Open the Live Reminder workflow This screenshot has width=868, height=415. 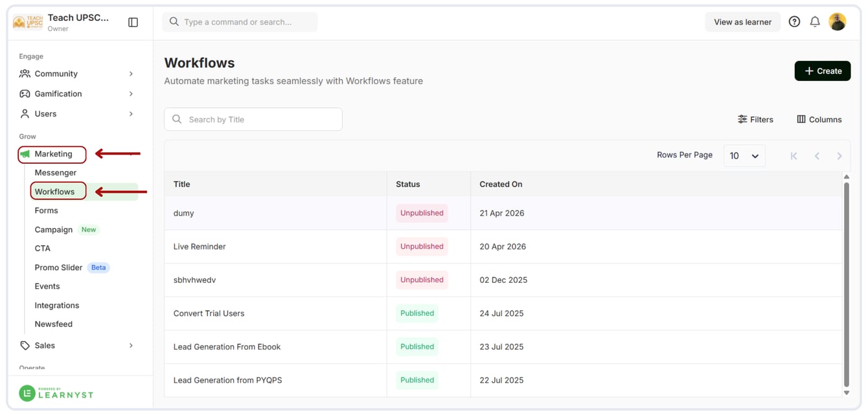tap(200, 247)
